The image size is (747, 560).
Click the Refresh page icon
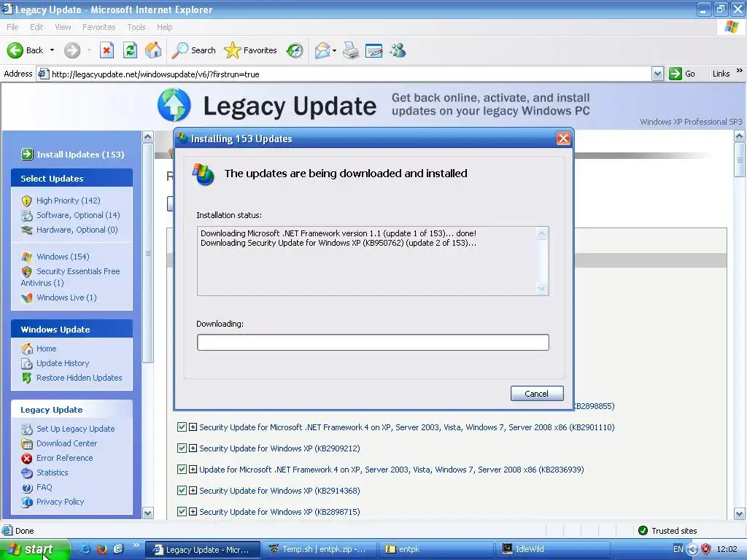130,50
